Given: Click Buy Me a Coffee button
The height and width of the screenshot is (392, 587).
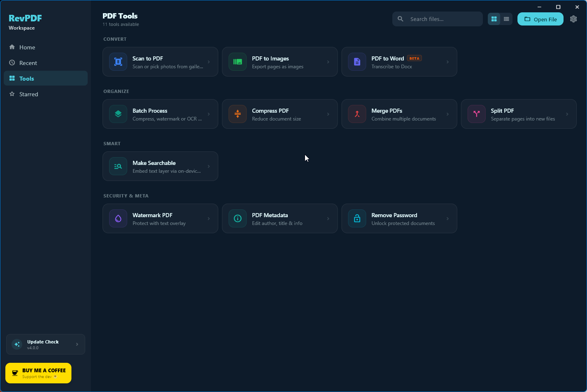Looking at the screenshot, I should (38, 373).
